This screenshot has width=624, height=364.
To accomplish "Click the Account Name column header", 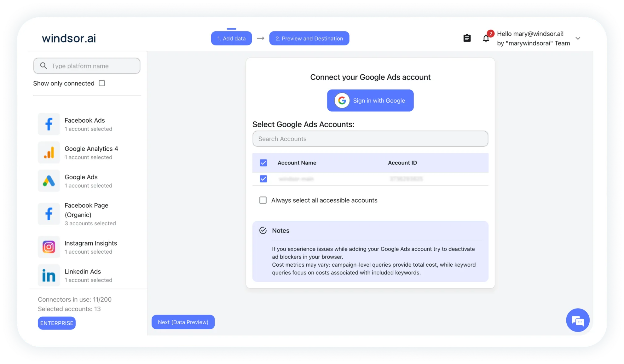I will tap(297, 163).
